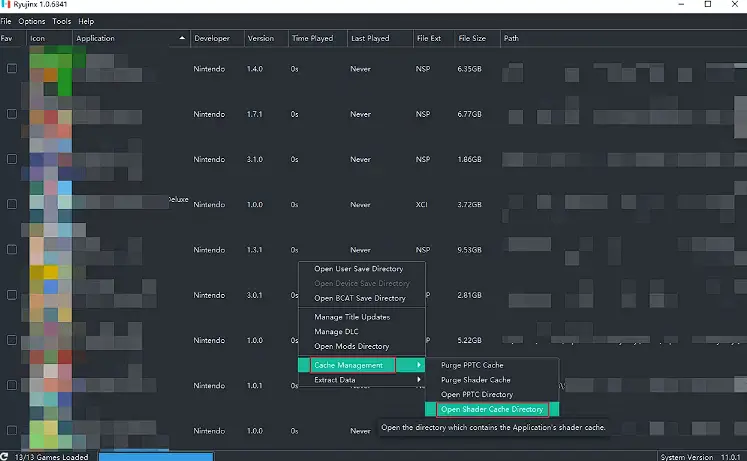Screen dimensions: 747x461
Task: Click the Ryujinx app icon in title bar
Action: tap(7, 6)
